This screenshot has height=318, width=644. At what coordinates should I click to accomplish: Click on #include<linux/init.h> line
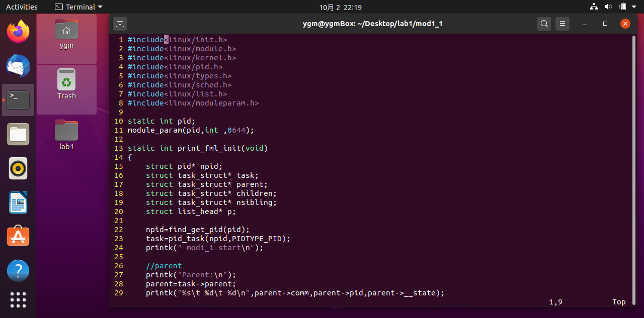coord(177,40)
